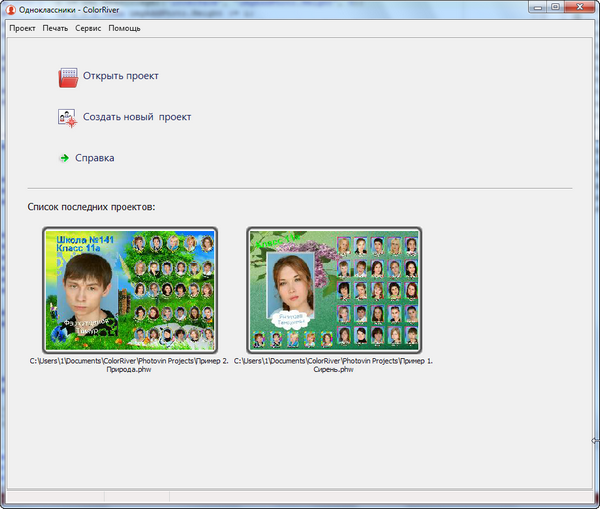Click the Create new project icon

coord(67,118)
